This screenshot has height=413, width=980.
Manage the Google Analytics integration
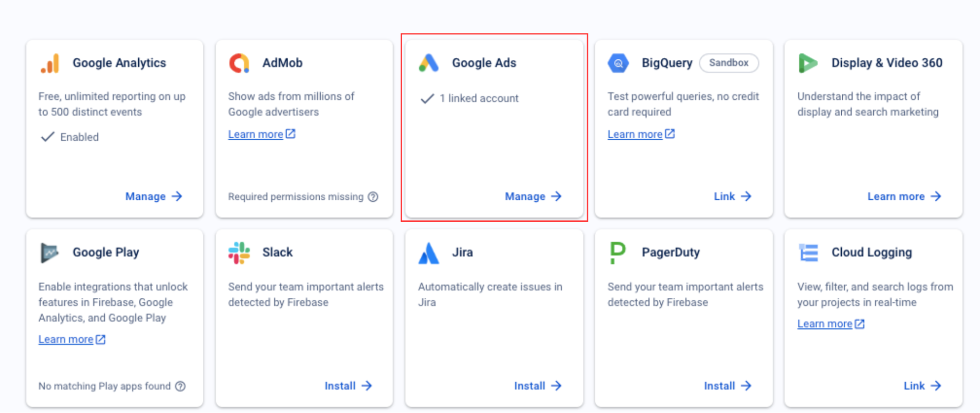click(x=153, y=196)
